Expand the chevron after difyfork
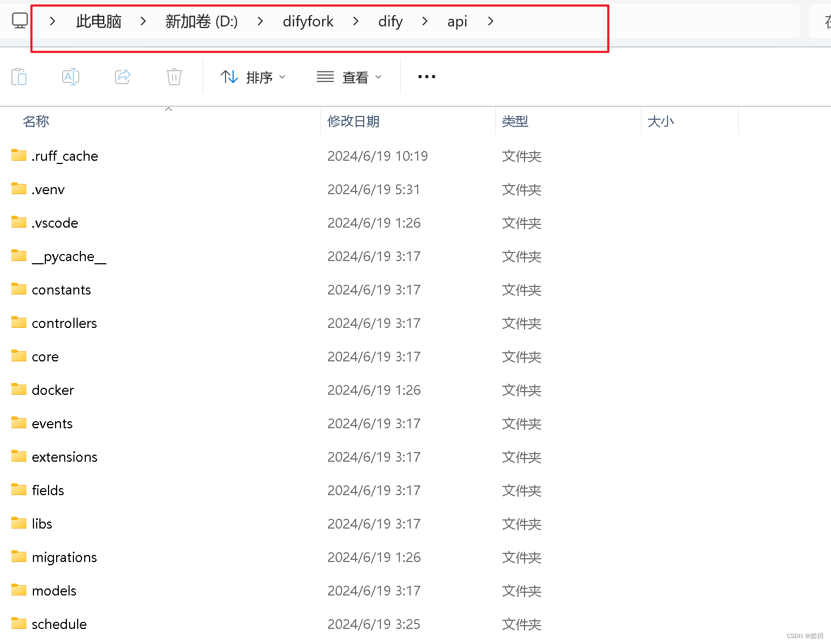The height and width of the screenshot is (644, 831). point(356,21)
